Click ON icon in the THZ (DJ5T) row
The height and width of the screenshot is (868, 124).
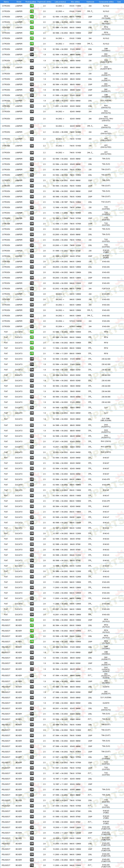click(x=32, y=202)
